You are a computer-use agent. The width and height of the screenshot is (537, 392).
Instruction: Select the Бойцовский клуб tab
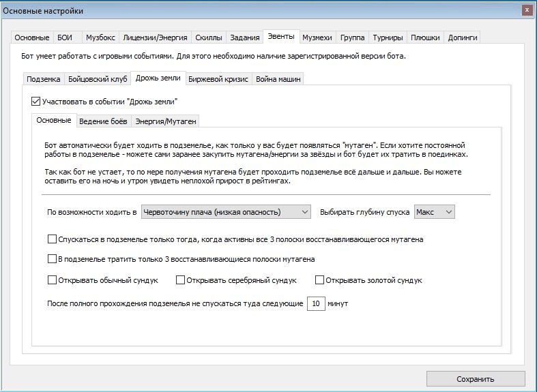click(98, 79)
